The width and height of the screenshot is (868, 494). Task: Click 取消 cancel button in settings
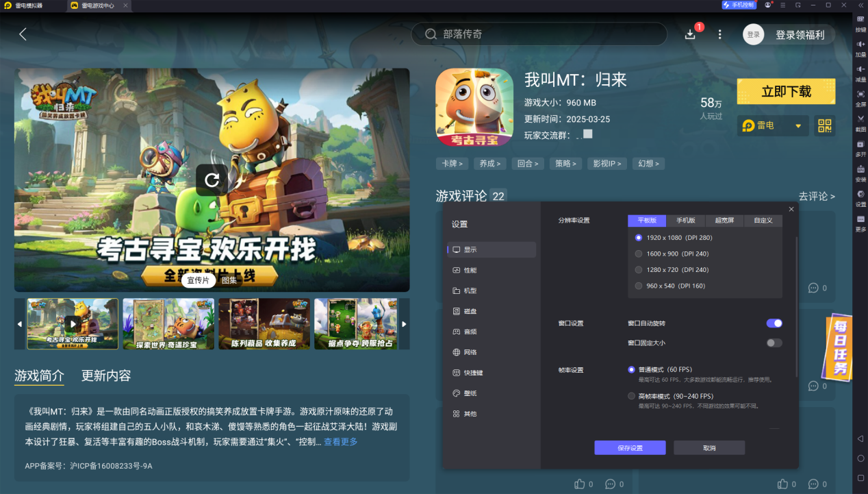point(709,447)
